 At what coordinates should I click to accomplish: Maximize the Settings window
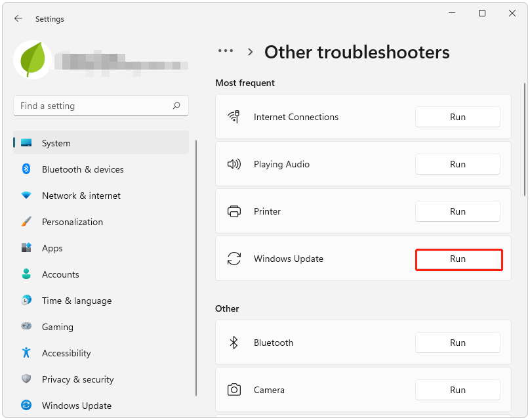[482, 13]
